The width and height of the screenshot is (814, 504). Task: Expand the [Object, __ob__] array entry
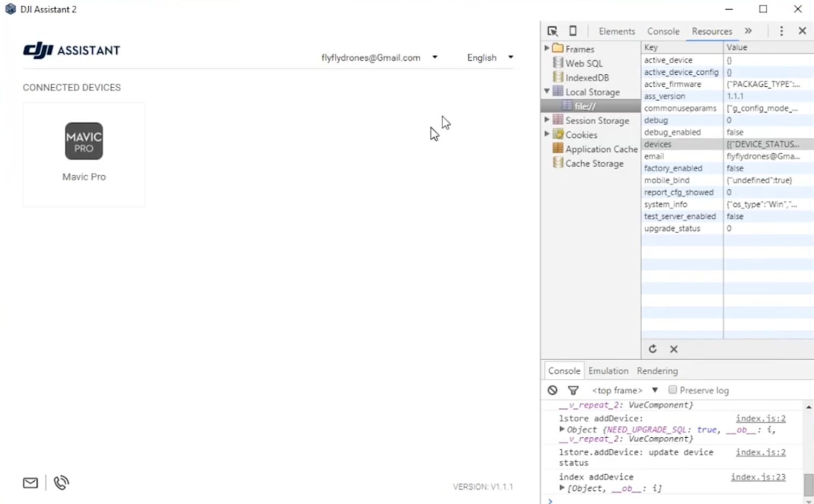562,488
